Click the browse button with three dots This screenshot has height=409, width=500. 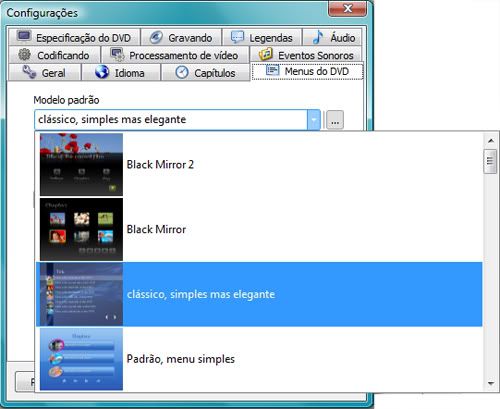[x=335, y=120]
